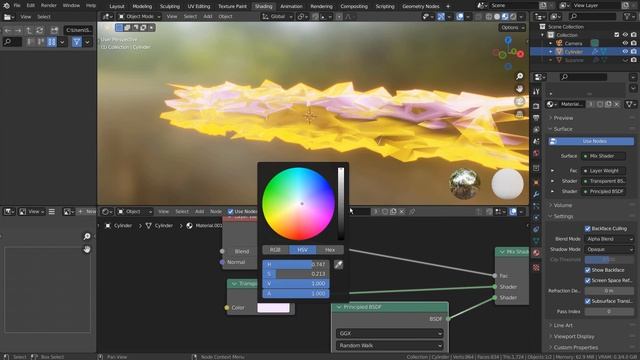The image size is (640, 360).
Task: Switch perspective/orthographic with the grid gizmo icon
Action: [519, 114]
